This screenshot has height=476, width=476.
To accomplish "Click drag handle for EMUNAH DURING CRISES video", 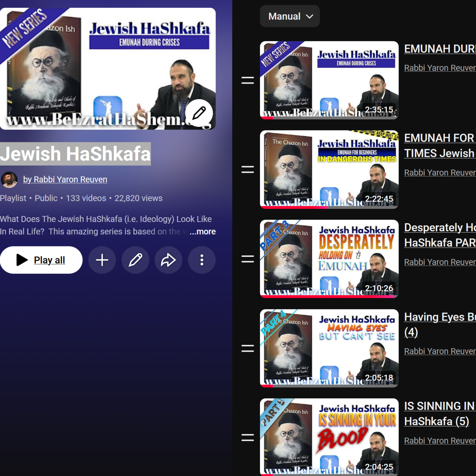I will (248, 80).
